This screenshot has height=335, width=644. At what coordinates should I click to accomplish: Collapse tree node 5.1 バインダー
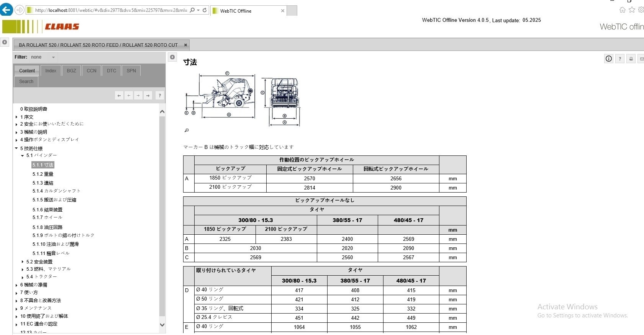pyautogui.click(x=23, y=156)
